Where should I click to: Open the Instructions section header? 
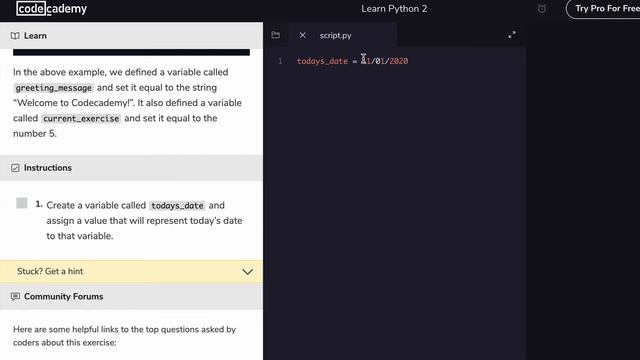click(x=131, y=168)
